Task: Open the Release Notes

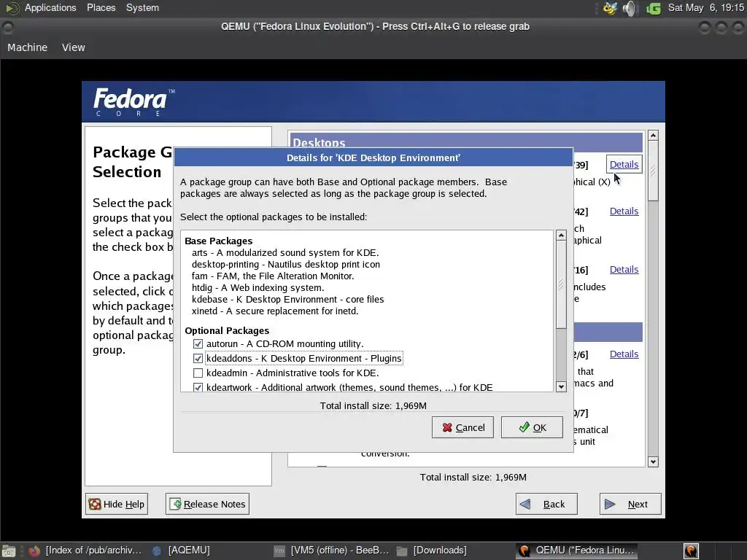Action: pos(207,504)
